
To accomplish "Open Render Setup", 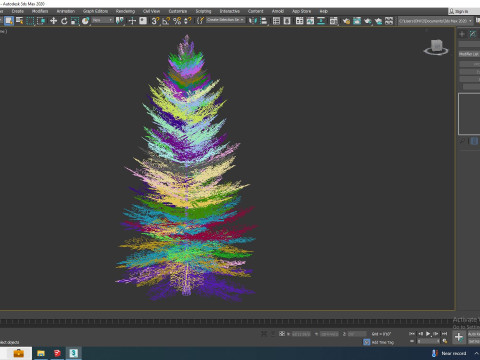I will 346,21.
